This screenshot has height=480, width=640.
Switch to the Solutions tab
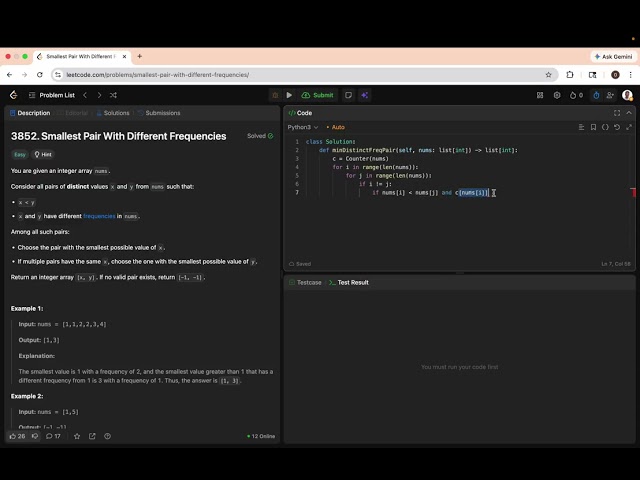113,113
